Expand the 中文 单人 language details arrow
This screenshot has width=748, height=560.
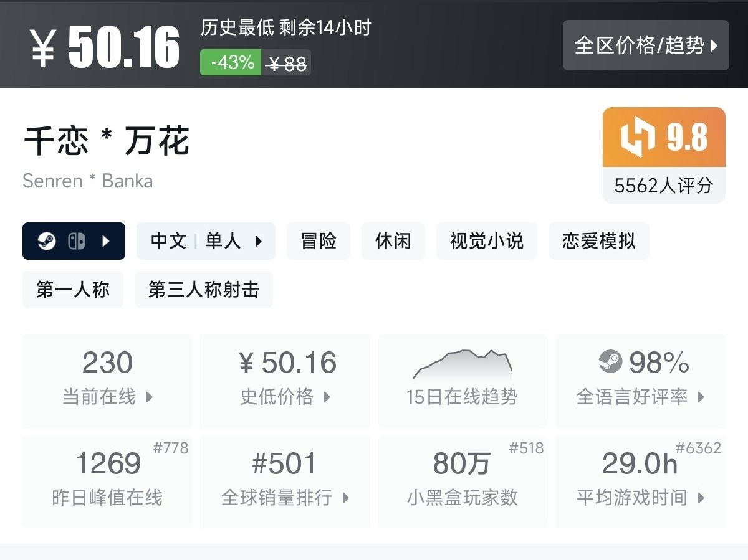coord(259,241)
